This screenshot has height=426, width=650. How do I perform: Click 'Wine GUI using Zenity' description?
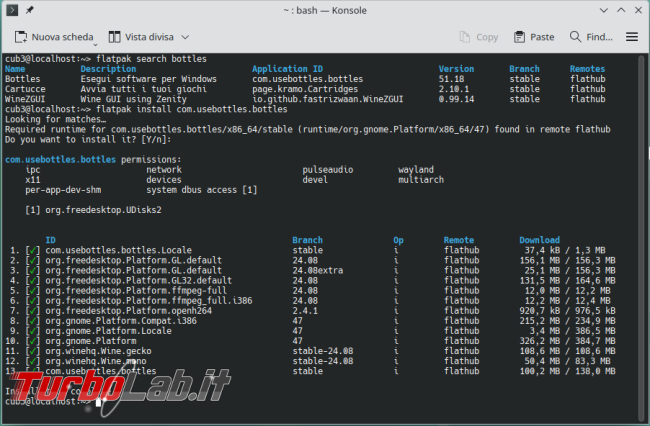click(133, 99)
